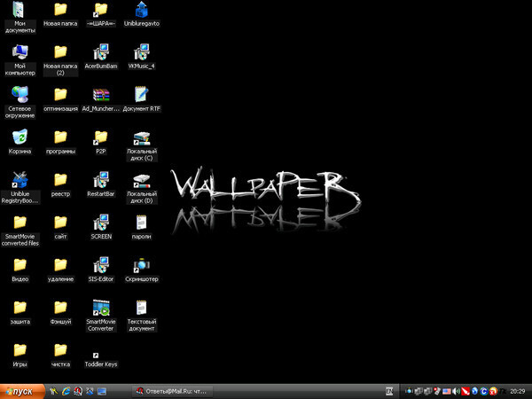Image resolution: width=532 pixels, height=399 pixels.
Task: Select the Игры folder
Action: [20, 355]
